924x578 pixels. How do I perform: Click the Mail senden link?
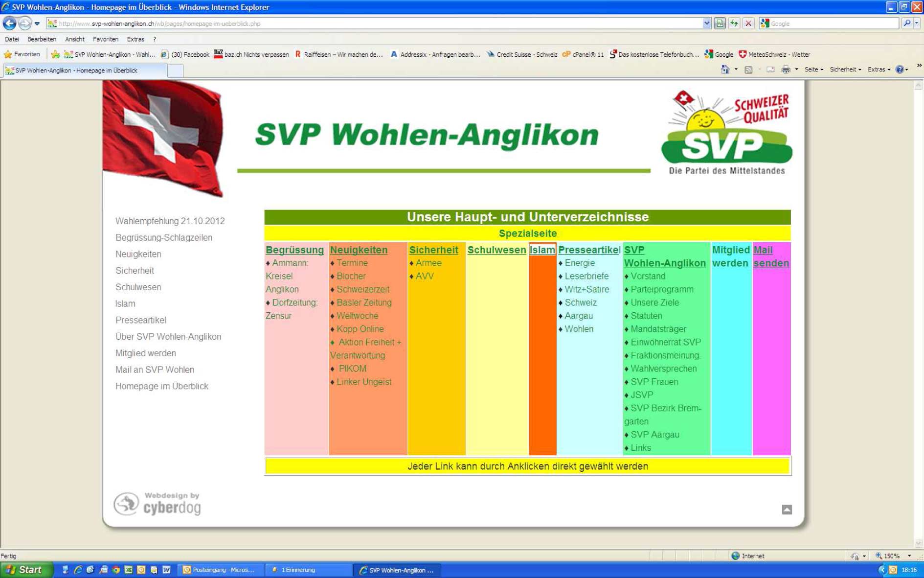[x=771, y=256]
